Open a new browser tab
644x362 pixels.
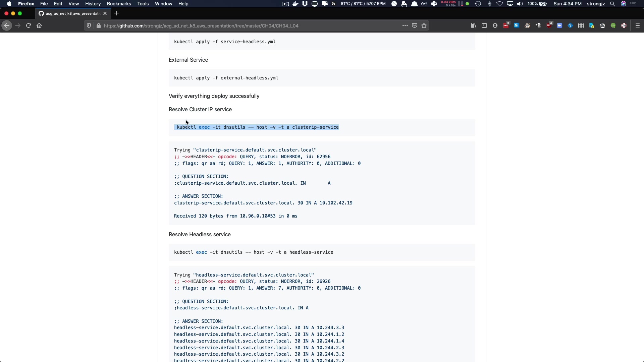pos(116,13)
